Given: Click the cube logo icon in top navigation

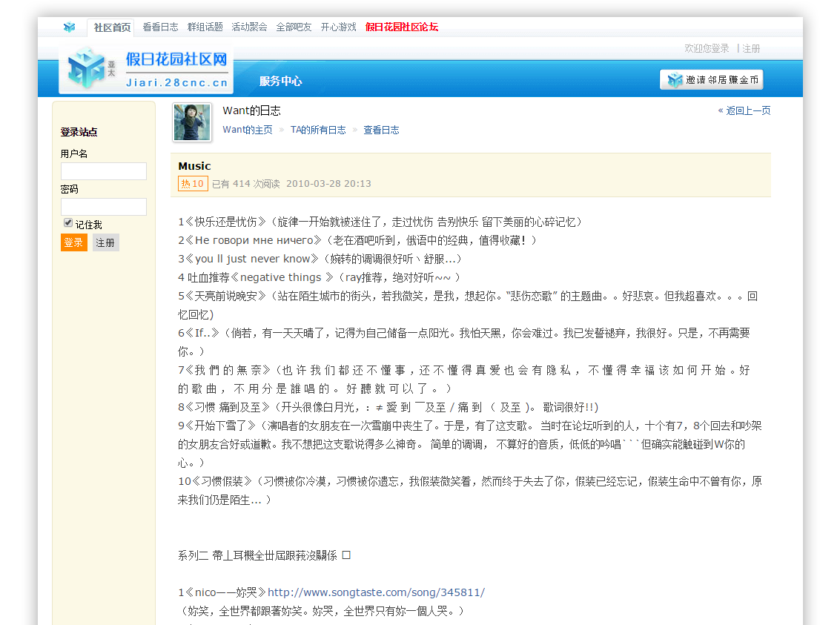Looking at the screenshot, I should [69, 27].
